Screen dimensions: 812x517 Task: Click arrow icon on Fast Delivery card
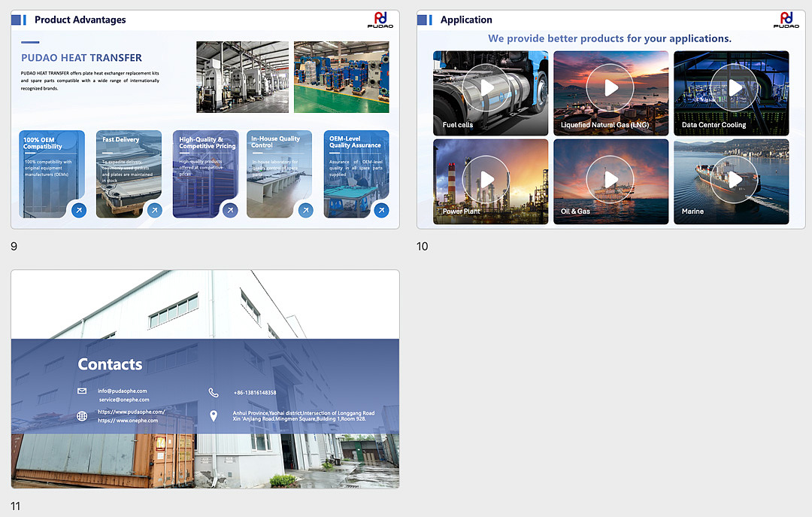click(154, 210)
